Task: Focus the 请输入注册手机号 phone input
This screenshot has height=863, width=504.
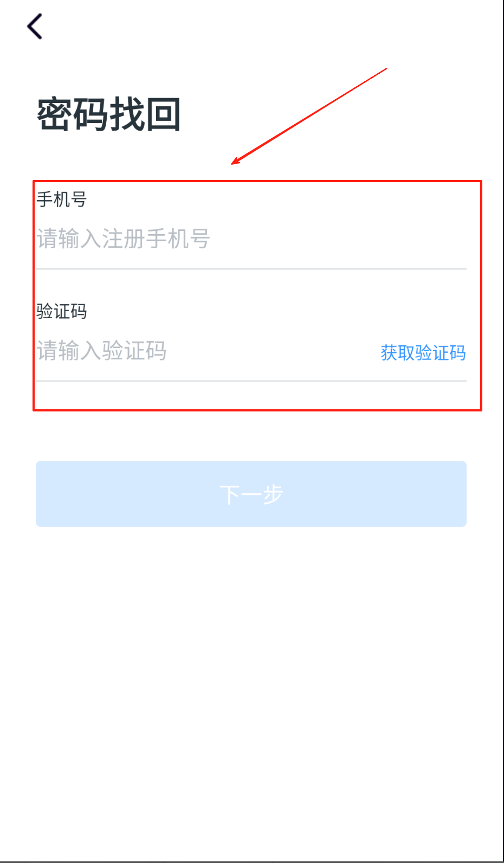Action: 251,239
